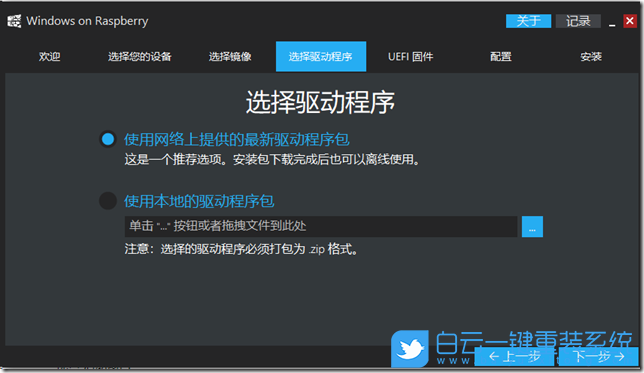This screenshot has height=373, width=644.
Task: Switch to the 选择您的设备 tab
Action: click(x=140, y=56)
